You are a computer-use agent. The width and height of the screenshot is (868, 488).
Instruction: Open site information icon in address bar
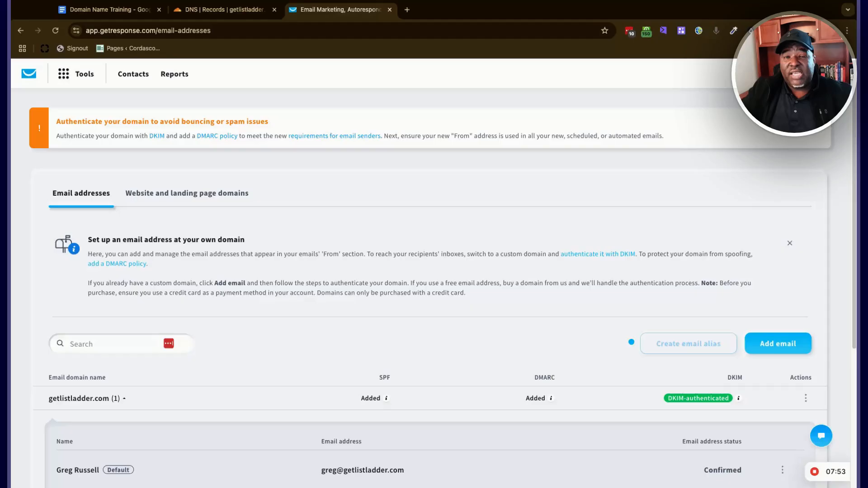[76, 30]
